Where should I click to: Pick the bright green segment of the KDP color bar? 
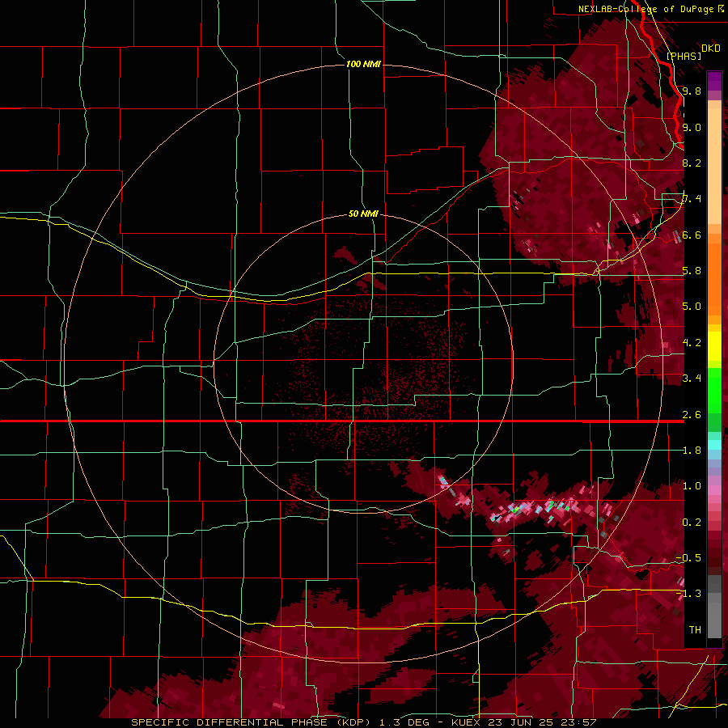point(714,390)
